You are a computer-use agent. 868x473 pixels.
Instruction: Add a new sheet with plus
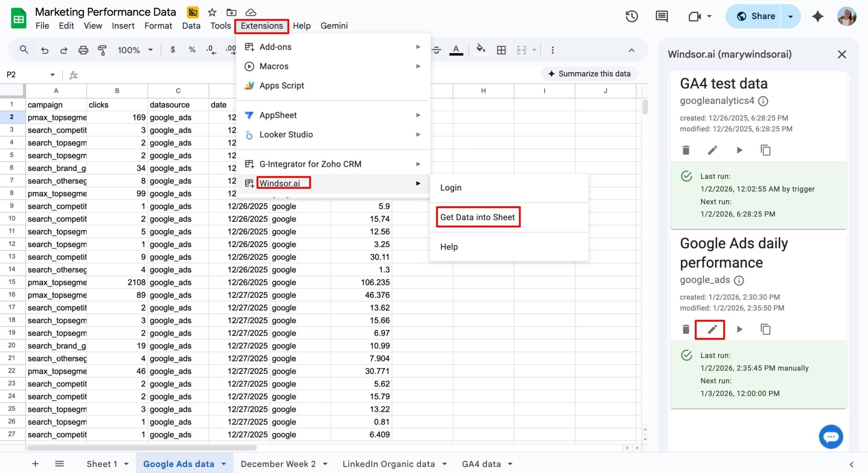[x=36, y=464]
